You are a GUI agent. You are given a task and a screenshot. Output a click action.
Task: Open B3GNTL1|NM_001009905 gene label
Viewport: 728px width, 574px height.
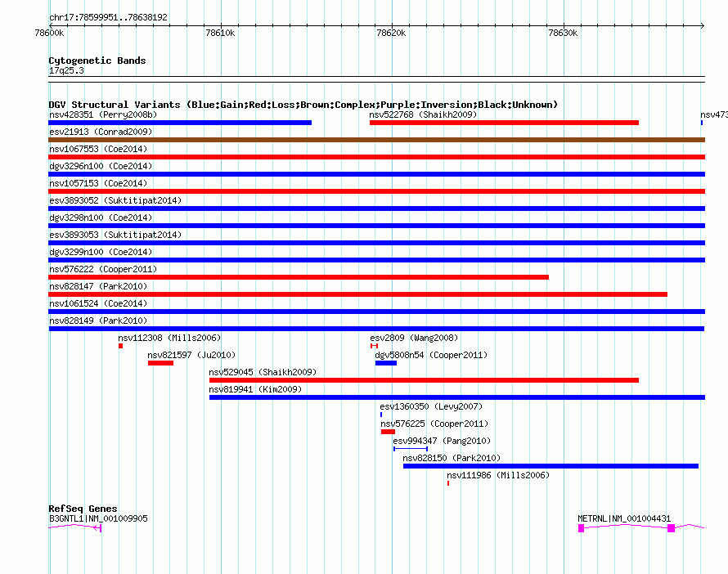98,518
